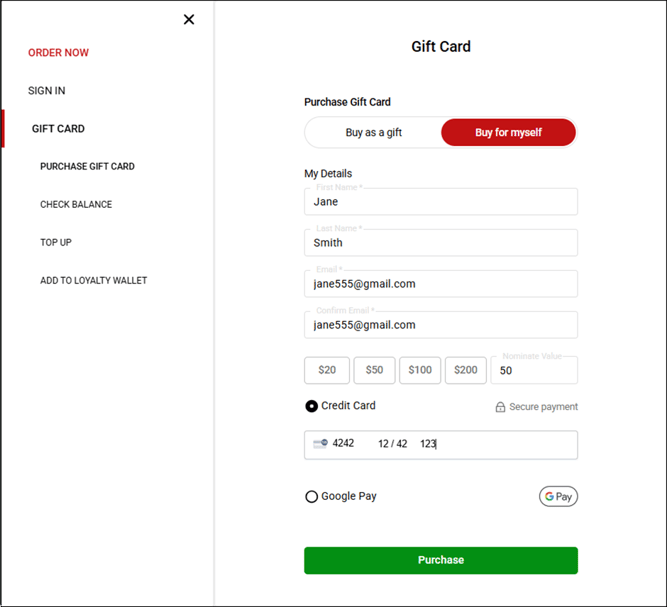Open SIGN IN menu item

click(x=47, y=91)
